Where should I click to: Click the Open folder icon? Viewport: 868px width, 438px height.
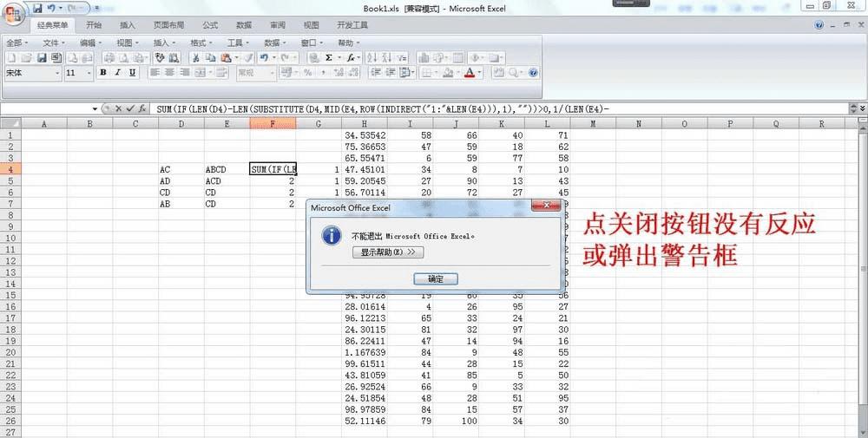[x=27, y=57]
